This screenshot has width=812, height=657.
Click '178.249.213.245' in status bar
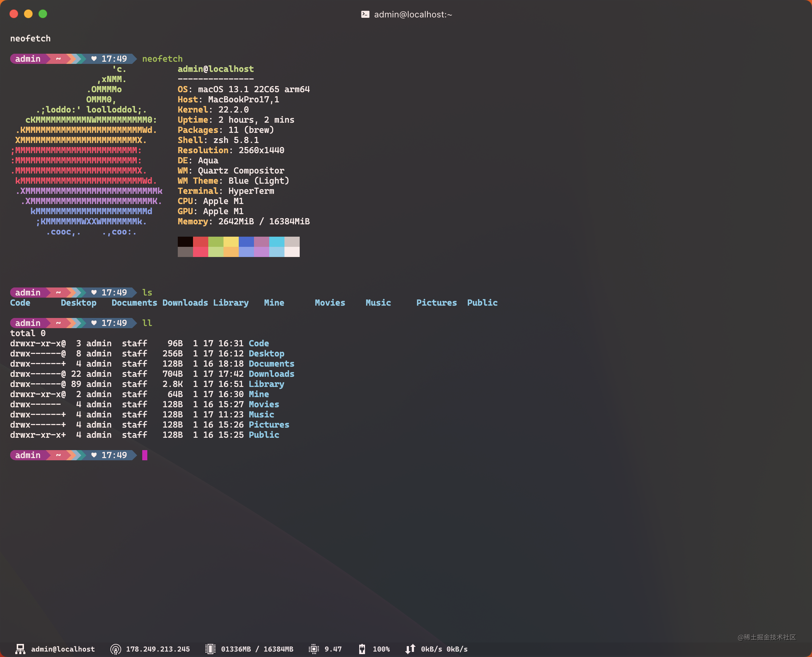click(x=158, y=649)
